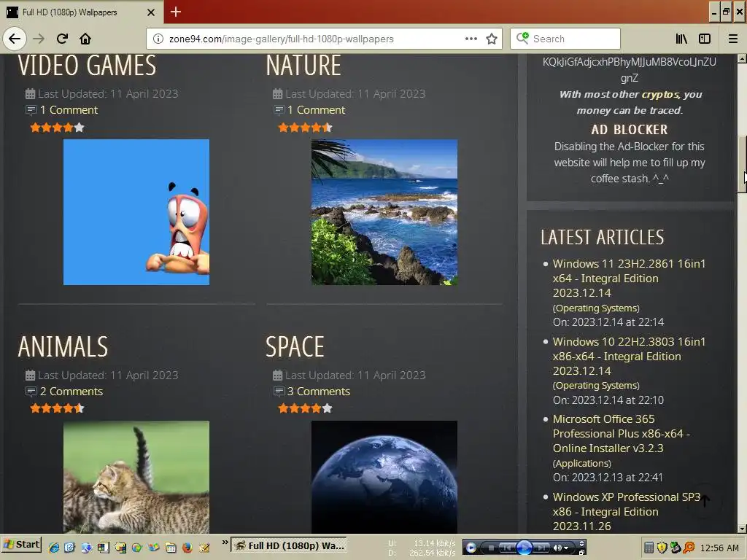Launch Firefox from quick launch bar
The width and height of the screenshot is (747, 560).
click(187, 548)
